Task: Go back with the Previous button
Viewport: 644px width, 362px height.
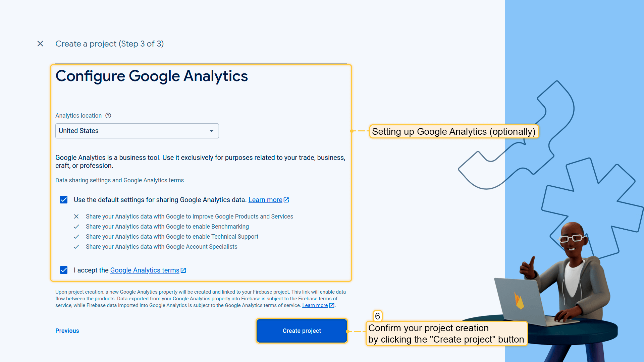Action: [67, 331]
